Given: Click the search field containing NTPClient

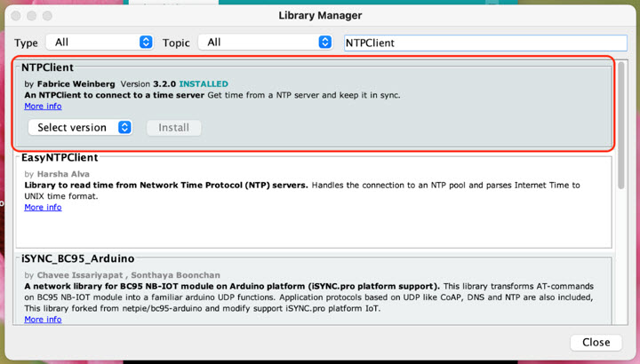Looking at the screenshot, I should (x=484, y=43).
